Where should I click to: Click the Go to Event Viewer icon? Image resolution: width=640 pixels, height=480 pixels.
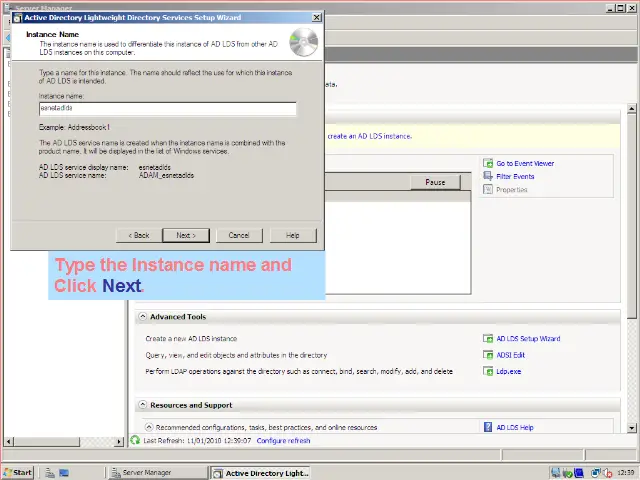(488, 163)
